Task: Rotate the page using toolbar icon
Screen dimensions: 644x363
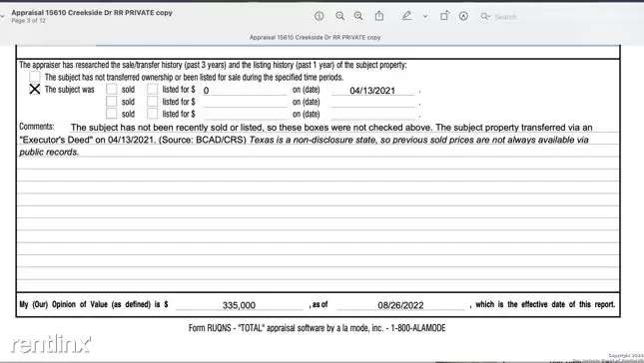Action: (x=444, y=16)
